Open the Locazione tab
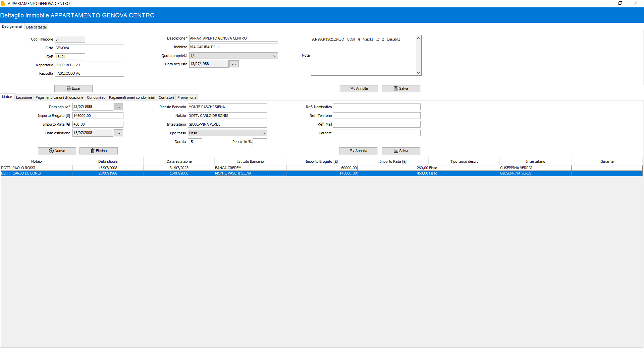Image resolution: width=644 pixels, height=348 pixels. click(24, 97)
